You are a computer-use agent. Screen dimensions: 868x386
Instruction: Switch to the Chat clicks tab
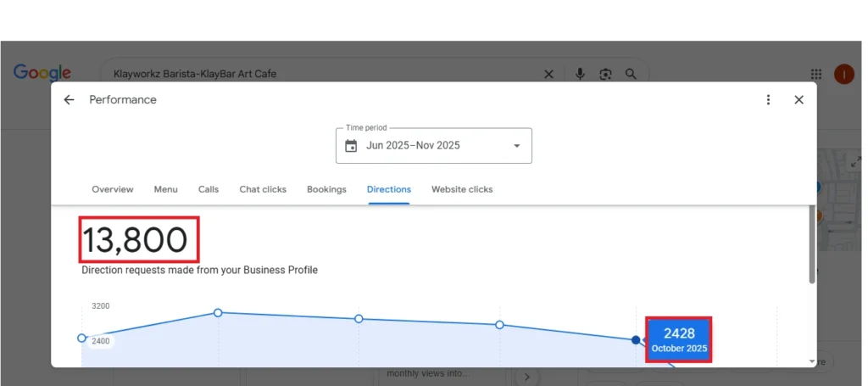pos(263,189)
